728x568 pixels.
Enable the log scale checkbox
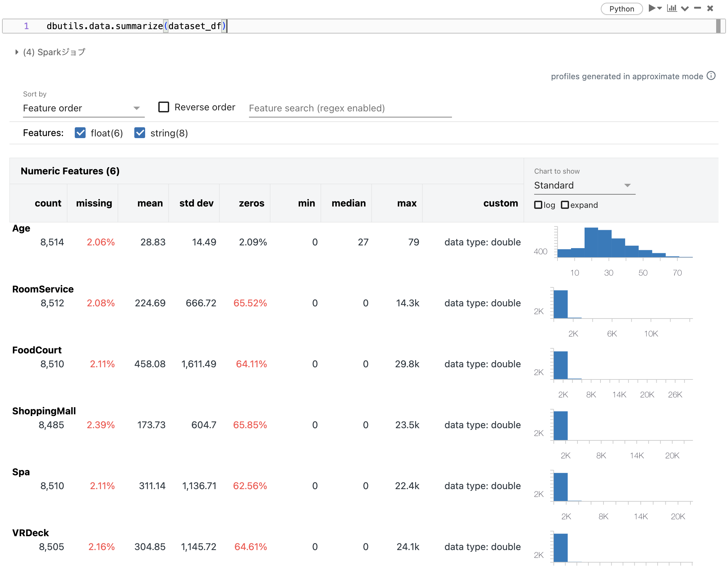pos(538,205)
